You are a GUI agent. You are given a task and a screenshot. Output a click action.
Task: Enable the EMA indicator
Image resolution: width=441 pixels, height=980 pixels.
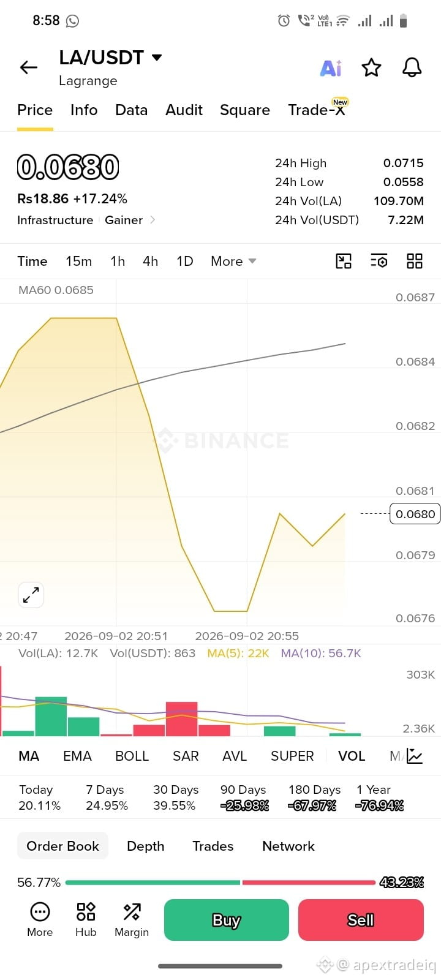point(77,756)
